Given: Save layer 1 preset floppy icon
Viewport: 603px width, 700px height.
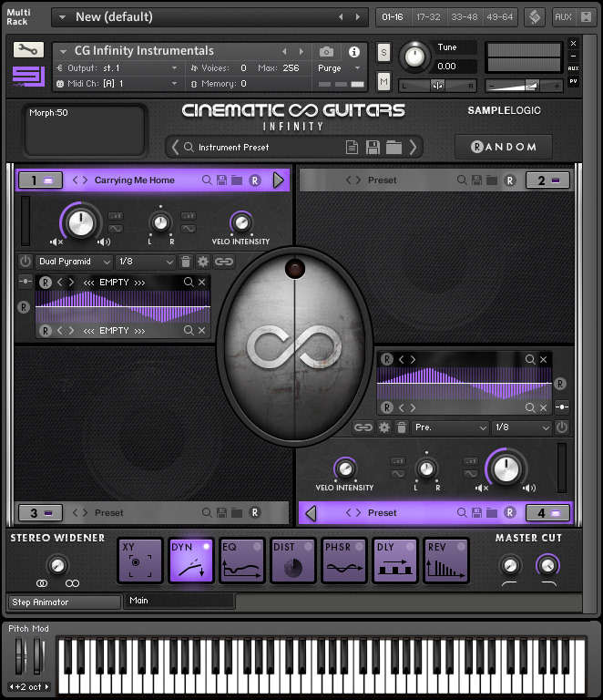Looking at the screenshot, I should coord(221,180).
